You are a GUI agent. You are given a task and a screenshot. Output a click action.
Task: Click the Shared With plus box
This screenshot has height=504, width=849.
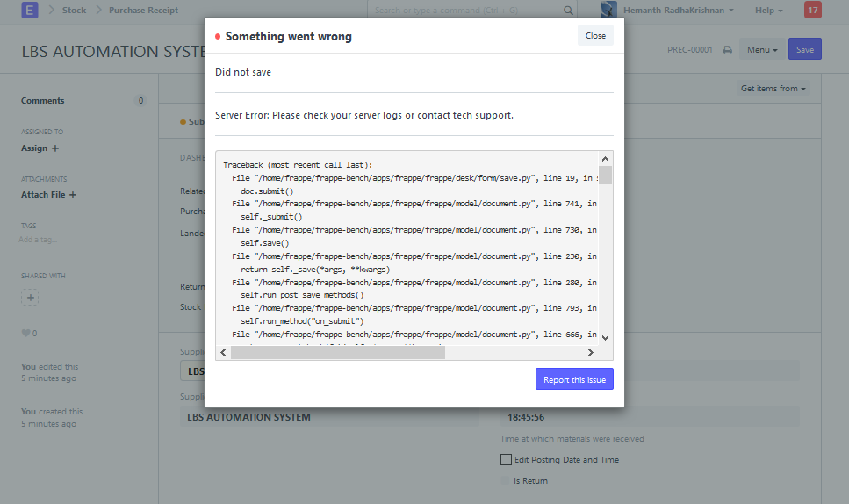30,297
